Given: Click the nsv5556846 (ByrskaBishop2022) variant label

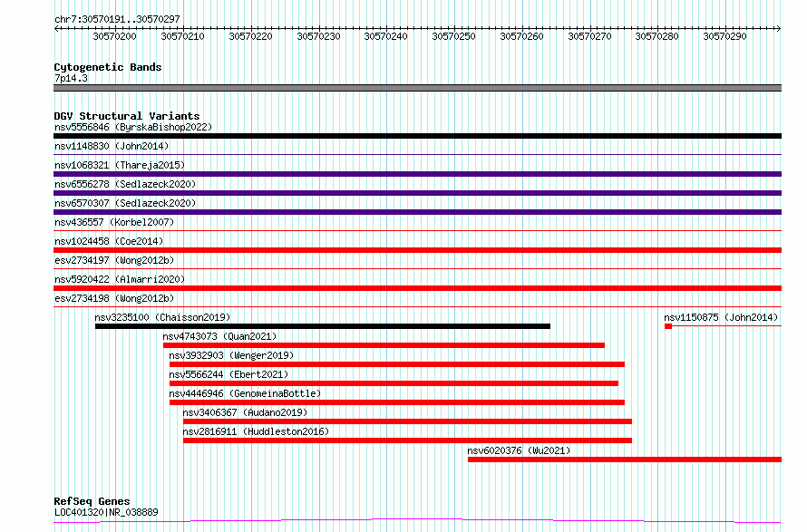Looking at the screenshot, I should pyautogui.click(x=133, y=127).
